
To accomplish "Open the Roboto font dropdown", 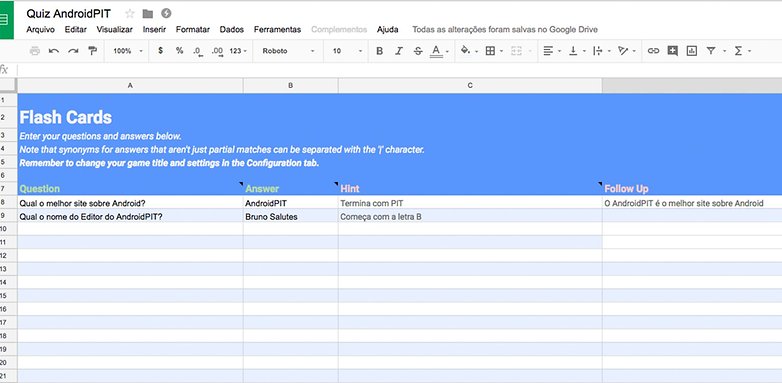I will (288, 51).
